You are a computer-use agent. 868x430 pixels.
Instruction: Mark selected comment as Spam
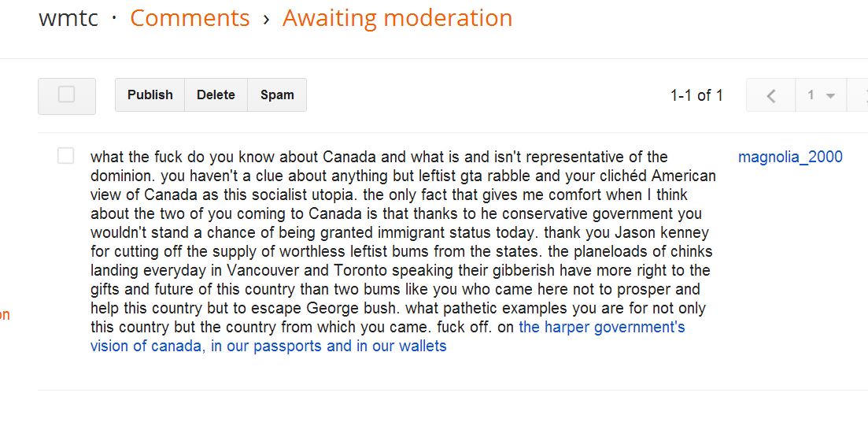pyautogui.click(x=277, y=95)
